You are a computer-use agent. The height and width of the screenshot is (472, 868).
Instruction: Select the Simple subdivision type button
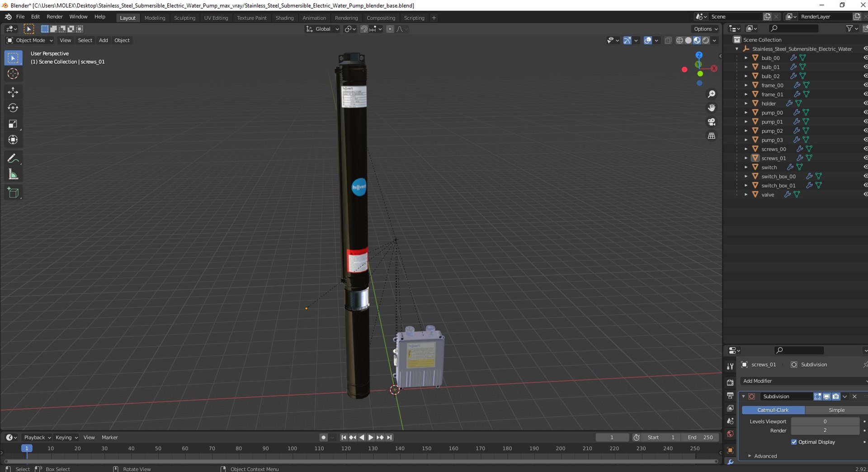point(836,410)
